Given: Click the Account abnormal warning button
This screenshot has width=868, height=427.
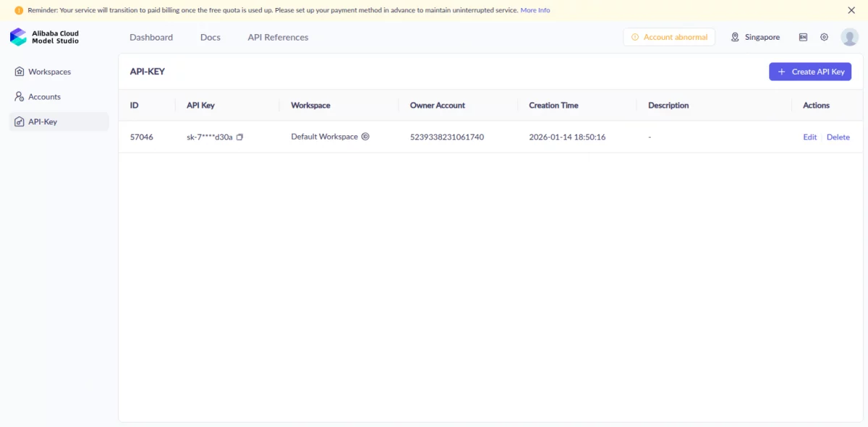Looking at the screenshot, I should click(x=669, y=37).
